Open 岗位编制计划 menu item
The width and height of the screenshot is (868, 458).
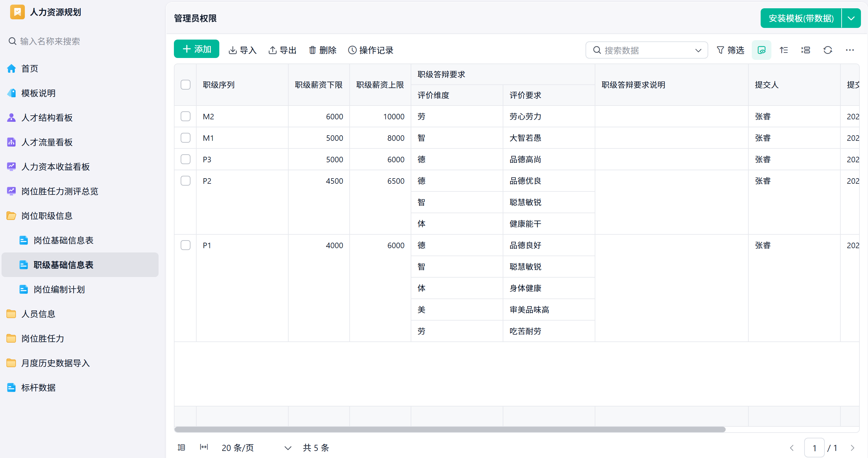coord(80,289)
